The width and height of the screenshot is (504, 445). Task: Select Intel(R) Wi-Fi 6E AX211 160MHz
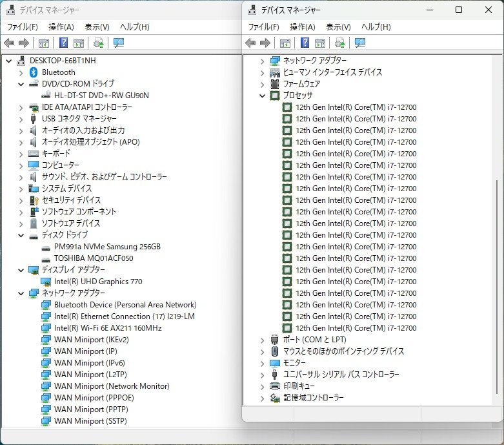[108, 328]
